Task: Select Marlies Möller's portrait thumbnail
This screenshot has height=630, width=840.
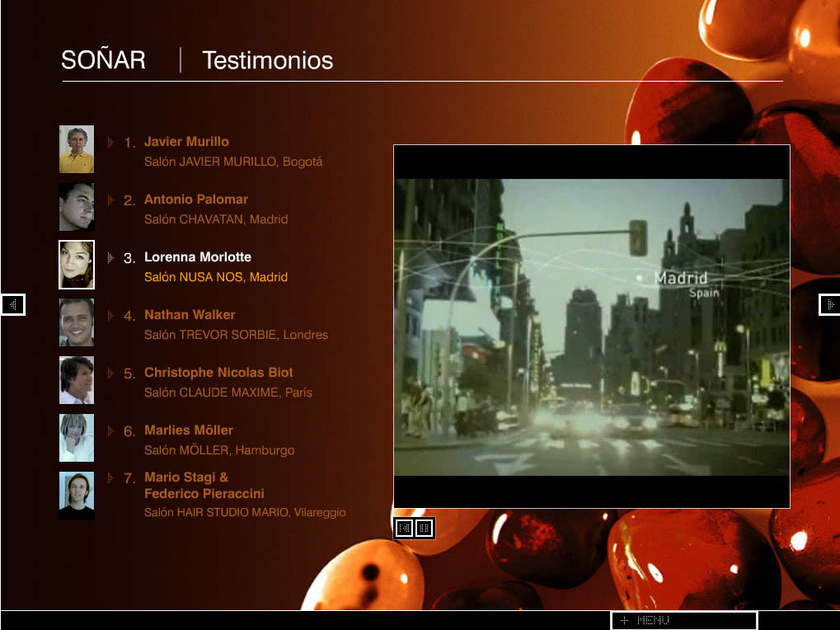Action: [77, 438]
